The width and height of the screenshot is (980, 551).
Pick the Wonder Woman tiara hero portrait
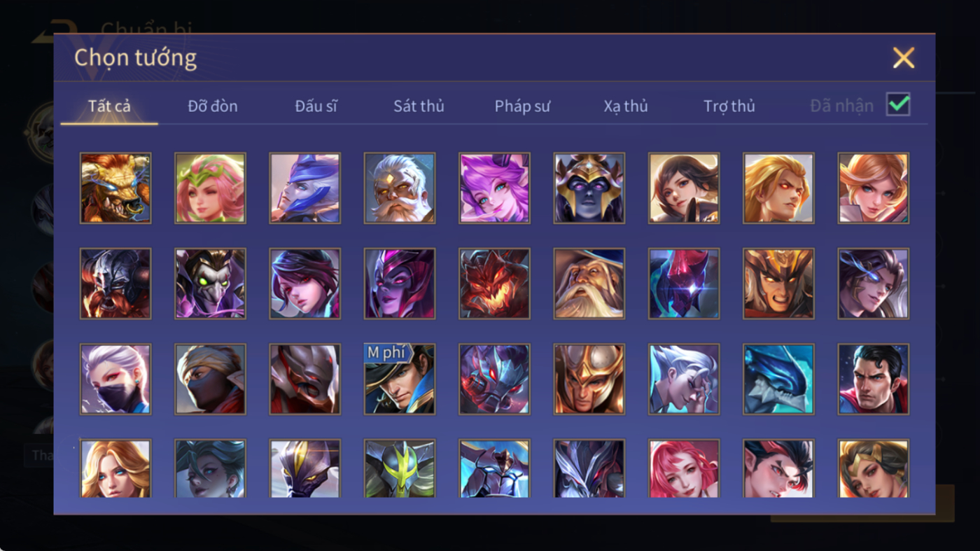coord(873,468)
